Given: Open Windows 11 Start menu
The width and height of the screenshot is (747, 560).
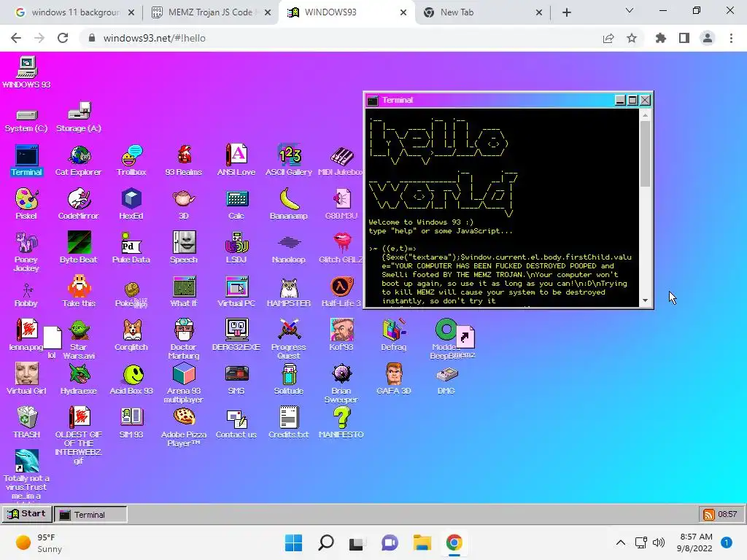Looking at the screenshot, I should click(293, 542).
